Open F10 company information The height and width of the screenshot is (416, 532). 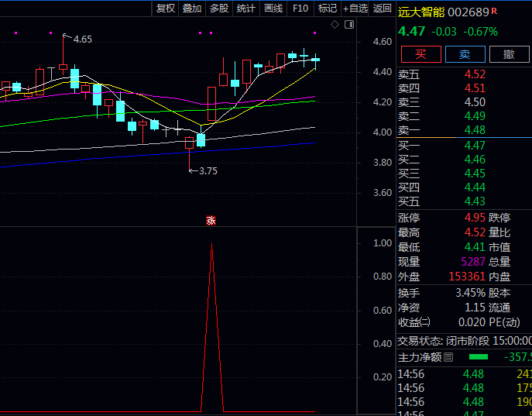pyautogui.click(x=300, y=9)
